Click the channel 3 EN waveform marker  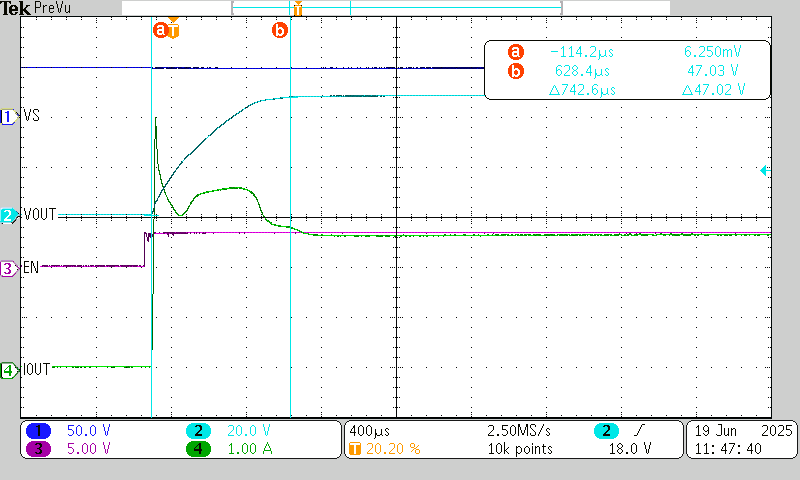coord(9,268)
